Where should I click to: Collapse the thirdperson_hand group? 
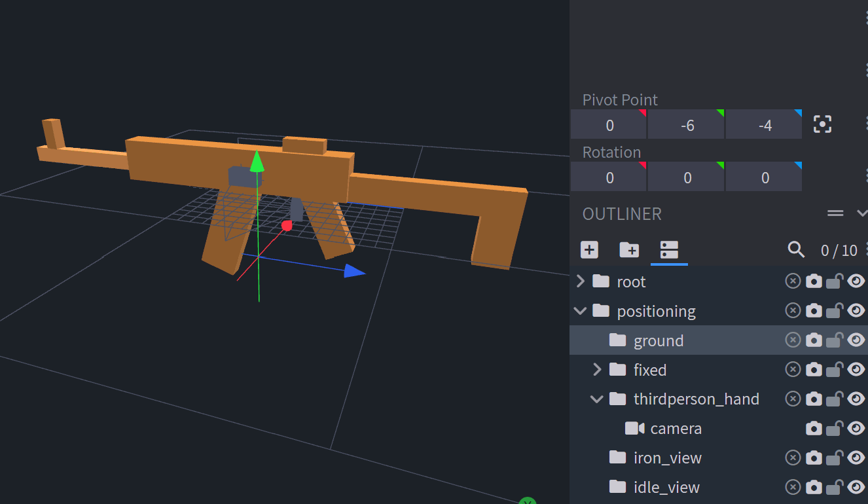[596, 399]
